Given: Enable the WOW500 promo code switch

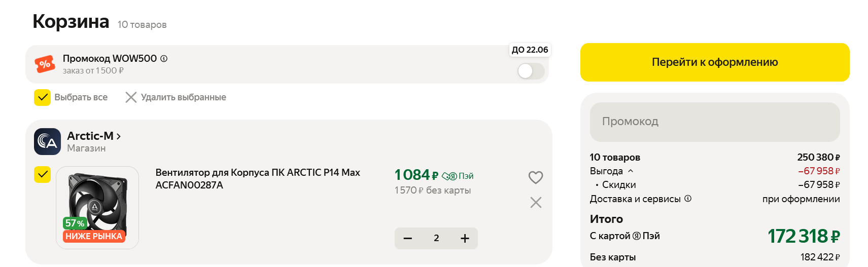Looking at the screenshot, I should point(531,71).
